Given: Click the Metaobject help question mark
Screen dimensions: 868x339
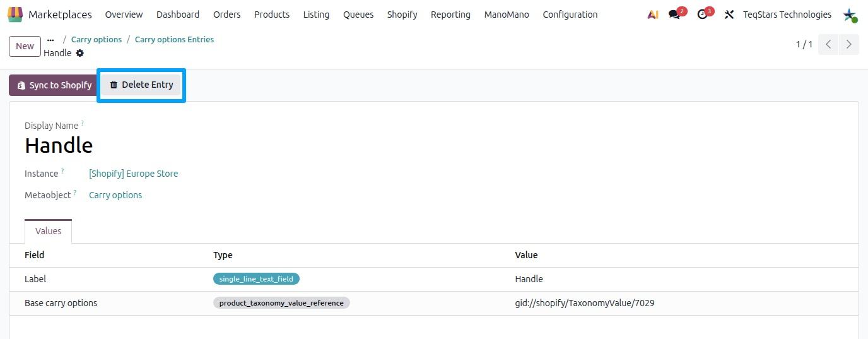Looking at the screenshot, I should point(75,193).
